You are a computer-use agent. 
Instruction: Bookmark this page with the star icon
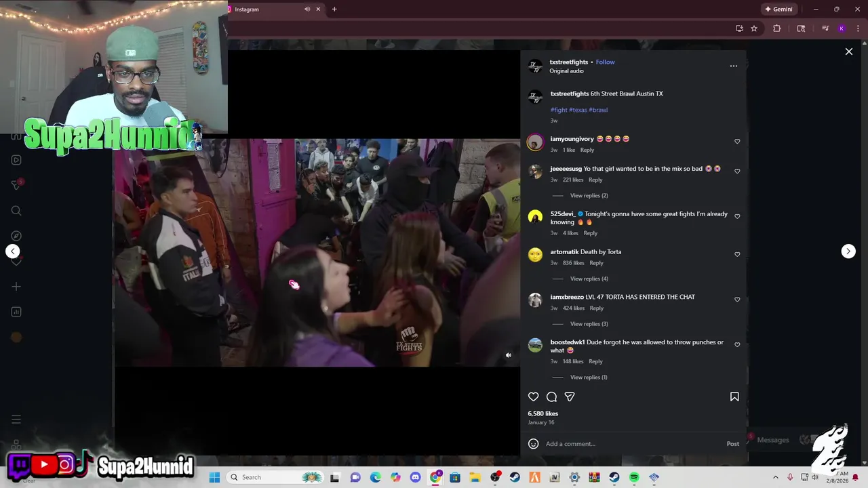(x=754, y=28)
